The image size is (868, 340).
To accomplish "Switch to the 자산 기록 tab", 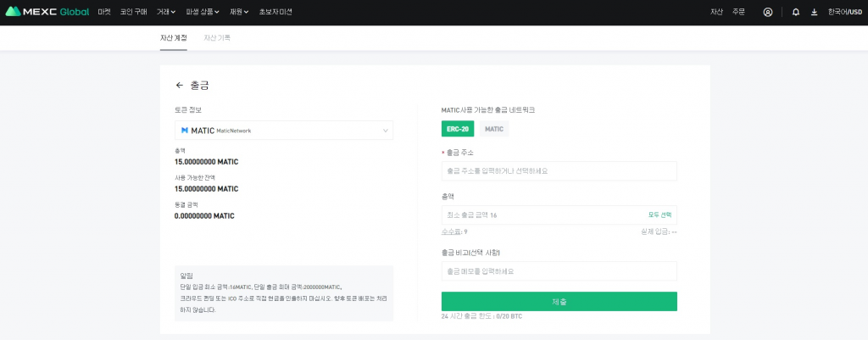I will tap(217, 38).
